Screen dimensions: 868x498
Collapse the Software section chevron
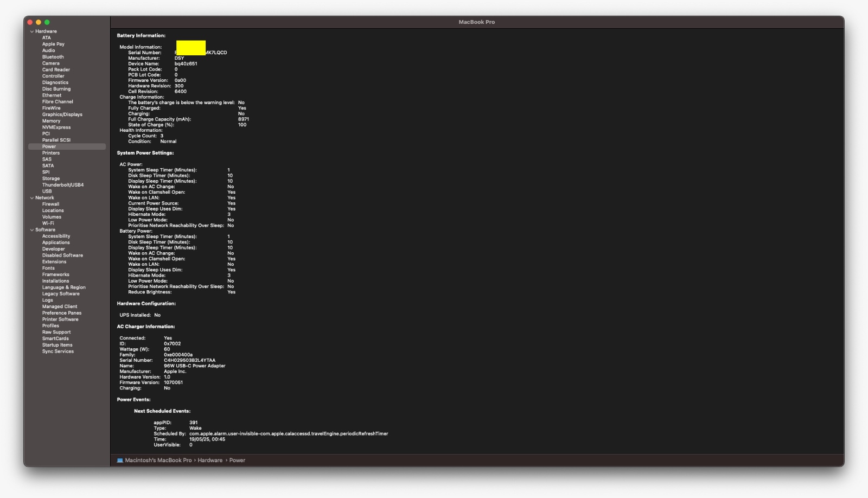(32, 230)
